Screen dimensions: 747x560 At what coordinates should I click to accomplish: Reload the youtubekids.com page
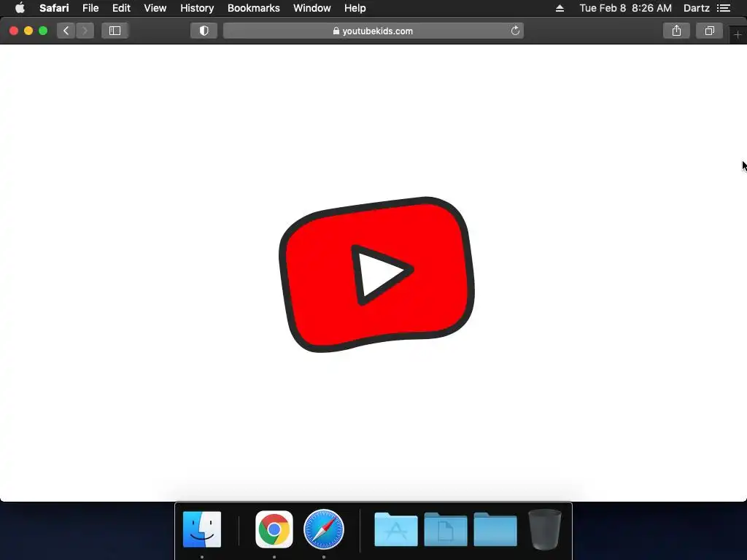[515, 31]
